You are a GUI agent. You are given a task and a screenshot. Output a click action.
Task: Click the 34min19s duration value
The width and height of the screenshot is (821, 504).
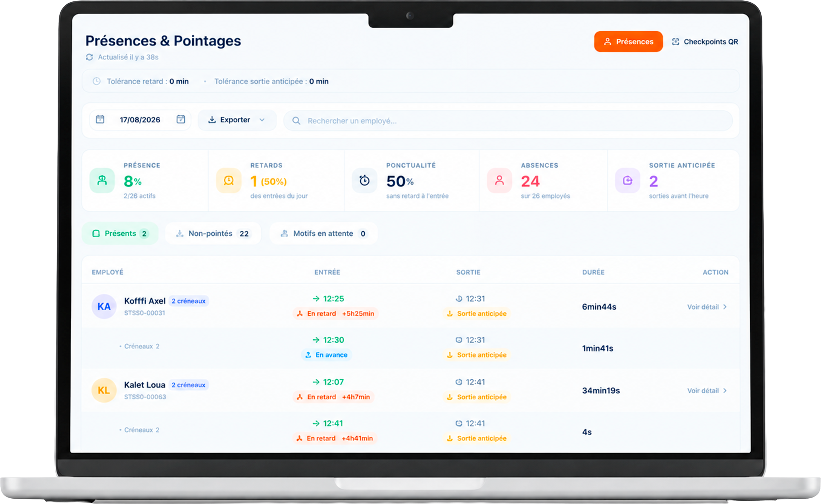click(601, 391)
